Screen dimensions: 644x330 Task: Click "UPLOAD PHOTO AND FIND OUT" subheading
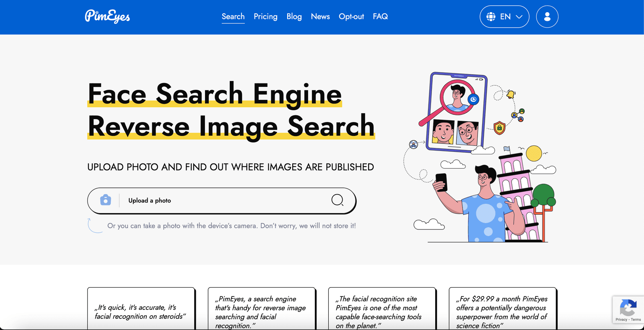[231, 167]
